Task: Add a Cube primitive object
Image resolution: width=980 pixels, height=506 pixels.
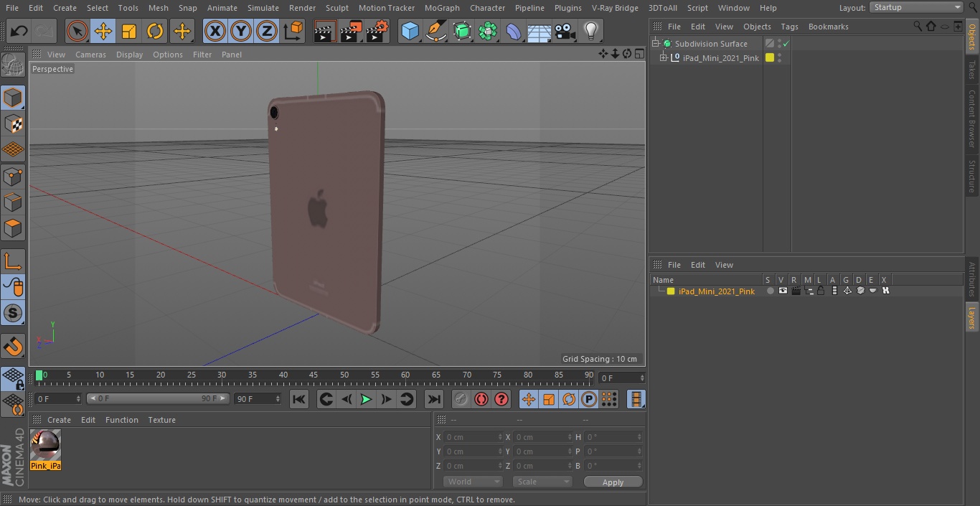Action: tap(410, 31)
